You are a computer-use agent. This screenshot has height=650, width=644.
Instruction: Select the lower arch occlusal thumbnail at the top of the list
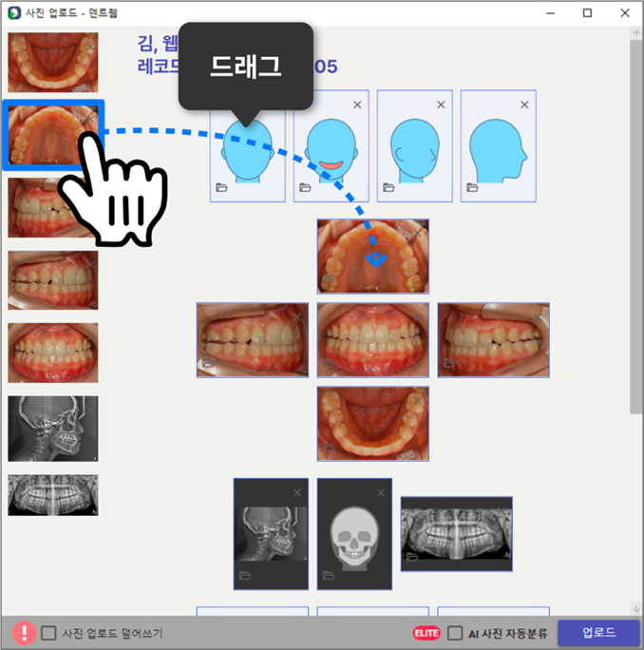[x=53, y=62]
